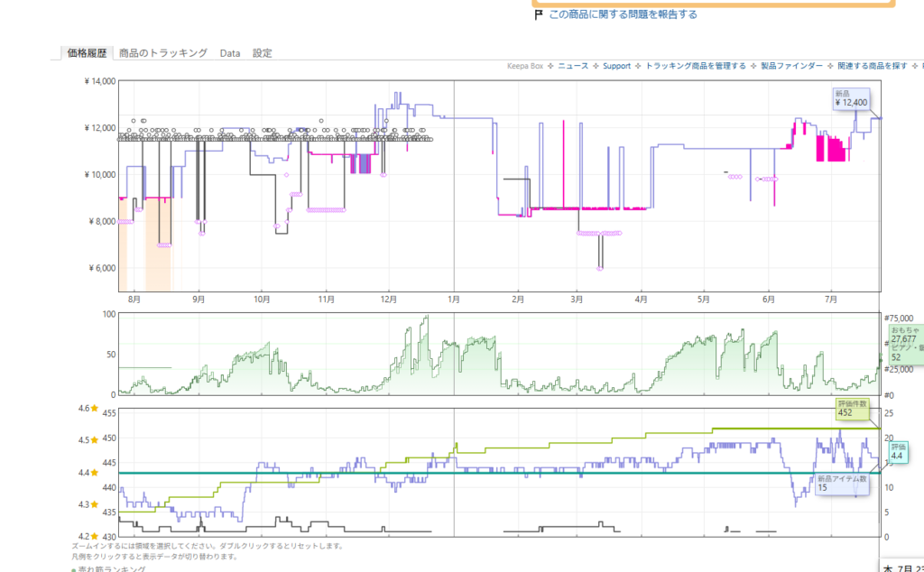Click the 評価 4.4 chart label
924x572 pixels.
tap(898, 452)
